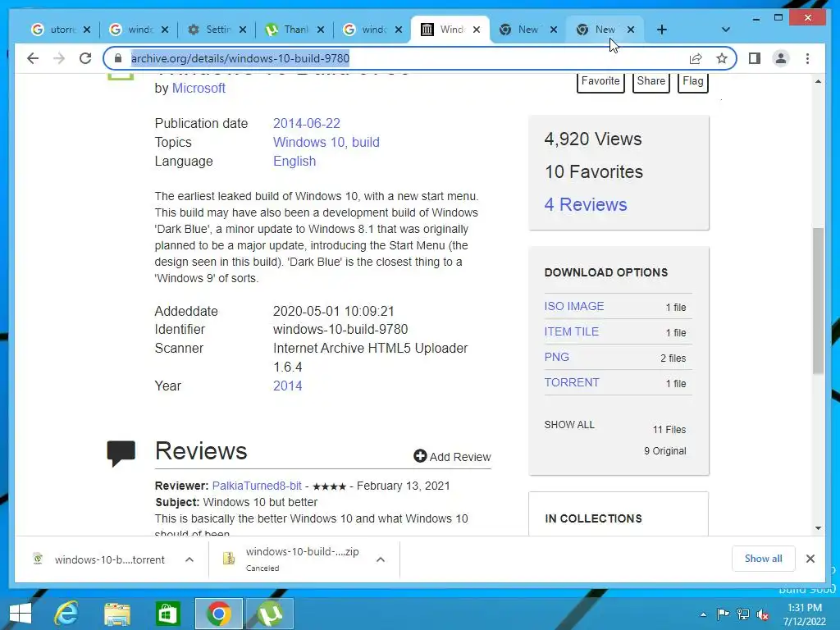
Task: Open File Explorer from the taskbar
Action: coord(117,614)
